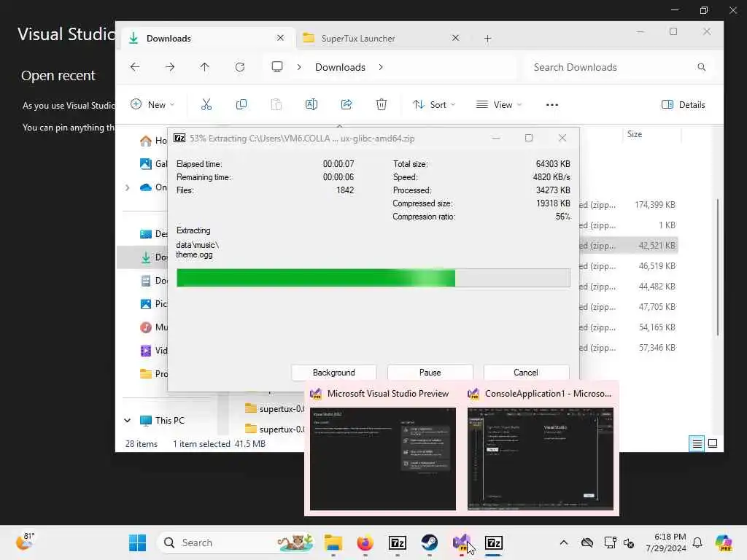Click the Paste icon in Explorer toolbar

[276, 105]
